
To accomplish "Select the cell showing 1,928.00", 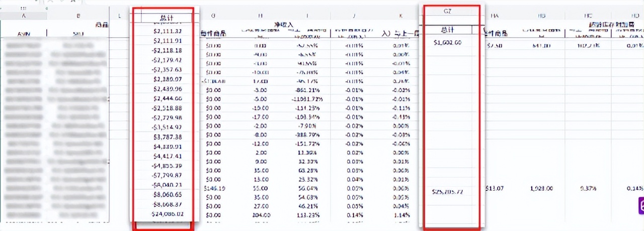I will coord(541,189).
